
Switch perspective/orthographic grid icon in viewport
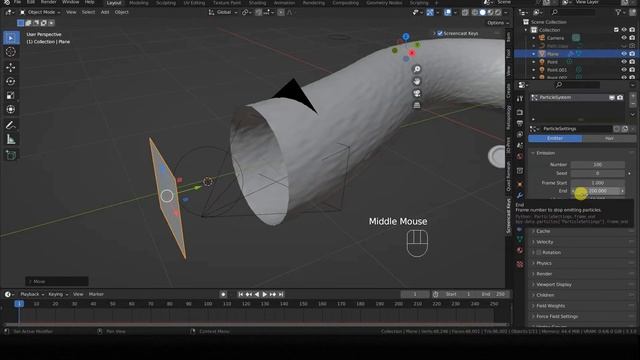(417, 105)
